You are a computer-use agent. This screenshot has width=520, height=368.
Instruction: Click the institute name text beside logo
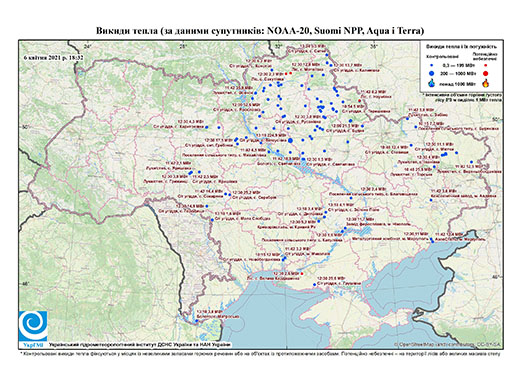point(140,345)
